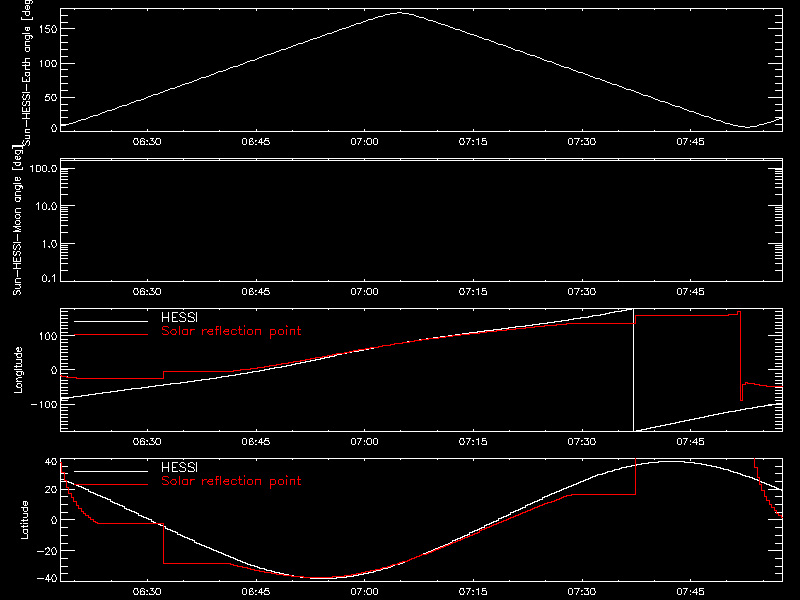Select the Latitude y-axis label
Image resolution: width=800 pixels, height=600 pixels.
[24, 520]
